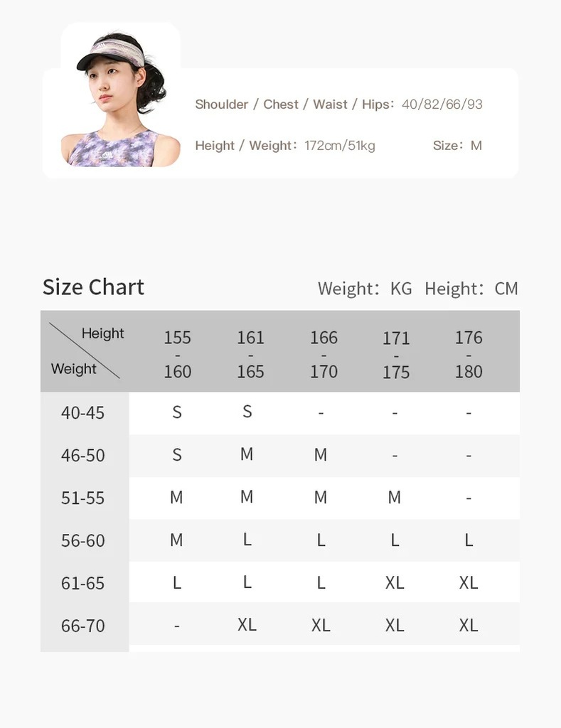Image resolution: width=561 pixels, height=728 pixels.
Task: Click the 161-165 height column header
Action: tap(250, 353)
